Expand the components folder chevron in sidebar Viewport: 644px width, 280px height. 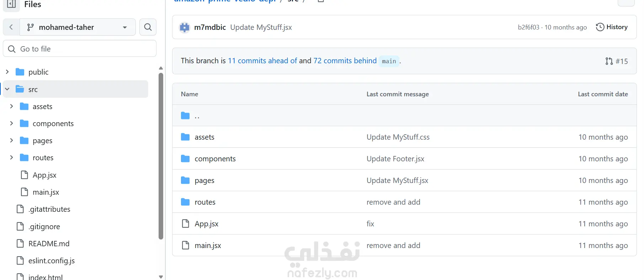pos(11,123)
